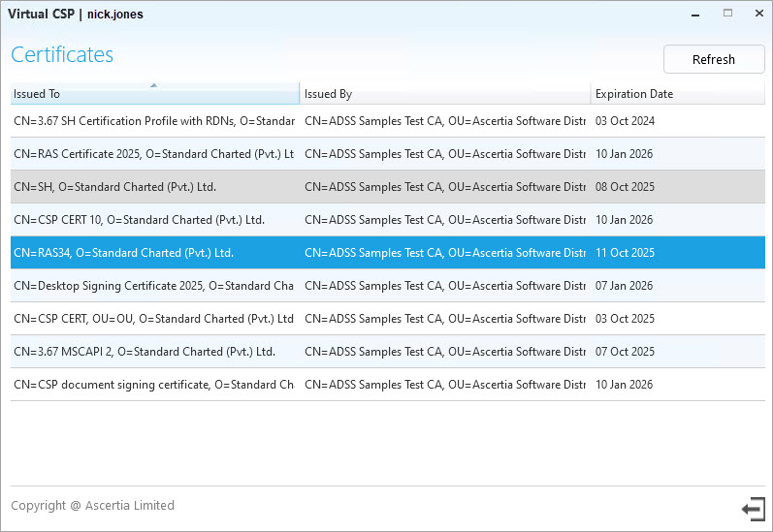Sort by the Issued To column header
Viewport: 773px width, 532px height.
(x=154, y=94)
